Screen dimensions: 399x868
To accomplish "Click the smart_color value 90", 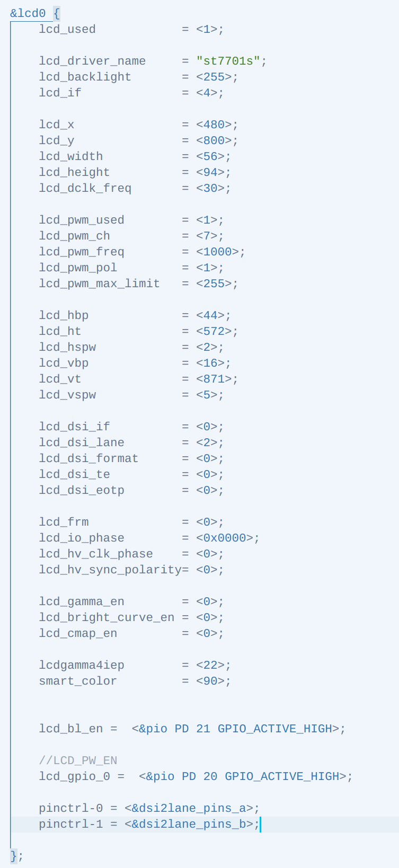I will click(x=210, y=681).
